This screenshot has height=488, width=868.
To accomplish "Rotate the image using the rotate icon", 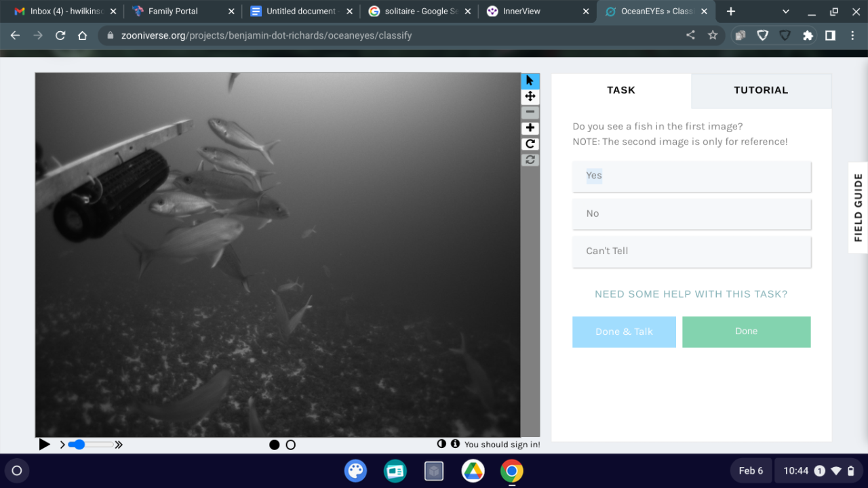I will [x=530, y=144].
